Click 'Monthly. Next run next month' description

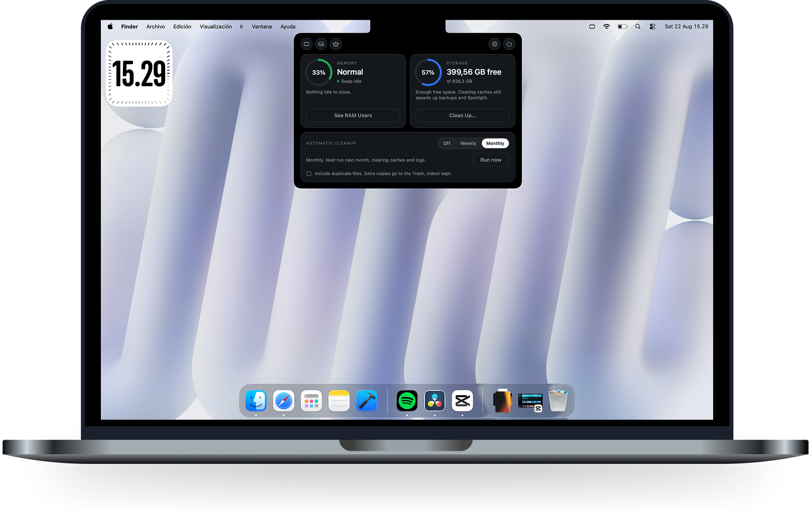point(366,160)
